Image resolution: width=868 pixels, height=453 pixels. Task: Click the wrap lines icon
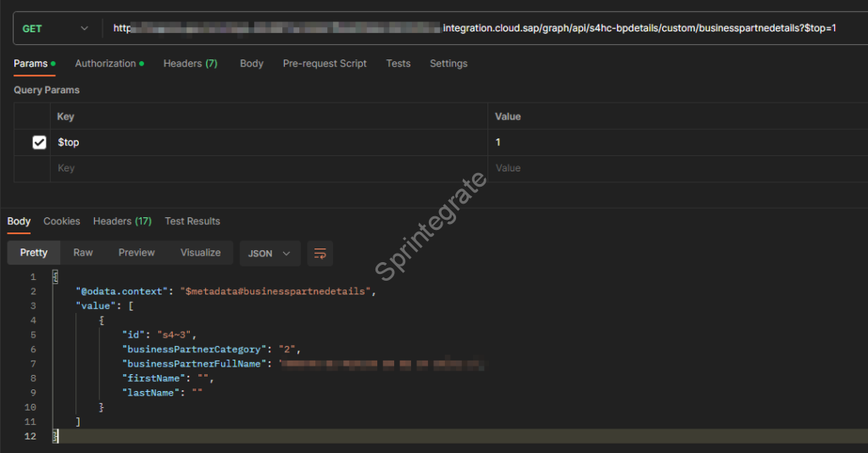(320, 254)
